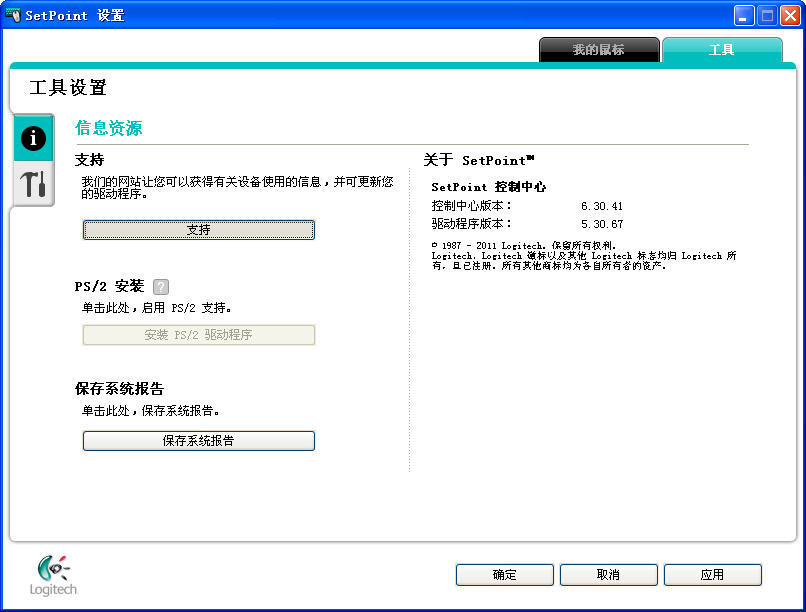Select the 工具 tab
This screenshot has width=806, height=612.
[x=722, y=50]
